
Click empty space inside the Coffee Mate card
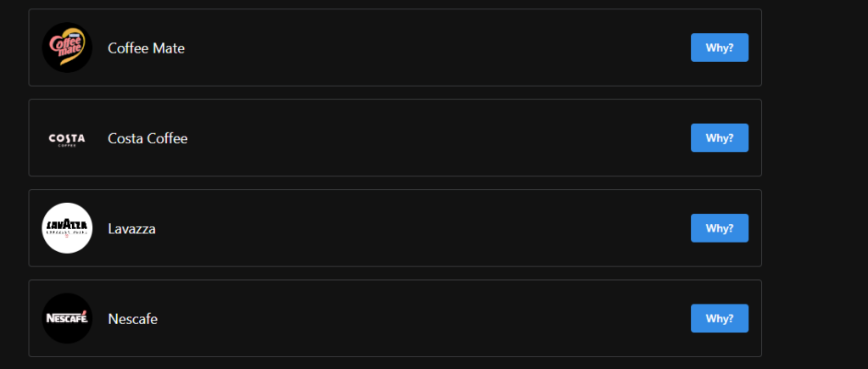click(424, 48)
